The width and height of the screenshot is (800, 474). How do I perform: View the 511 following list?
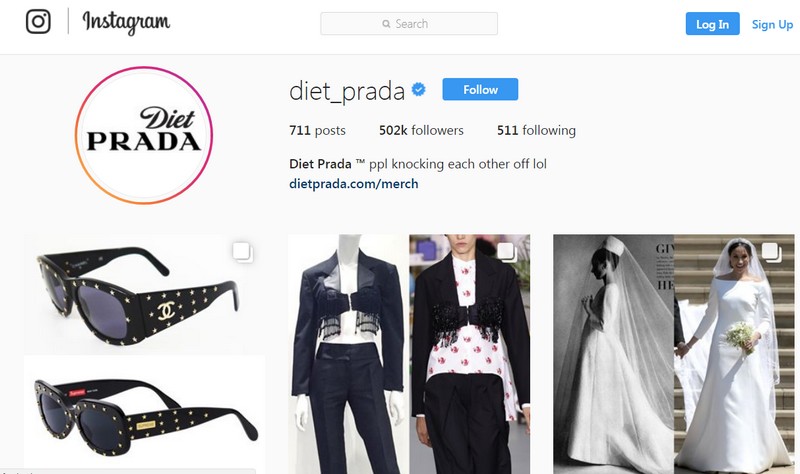coord(536,131)
